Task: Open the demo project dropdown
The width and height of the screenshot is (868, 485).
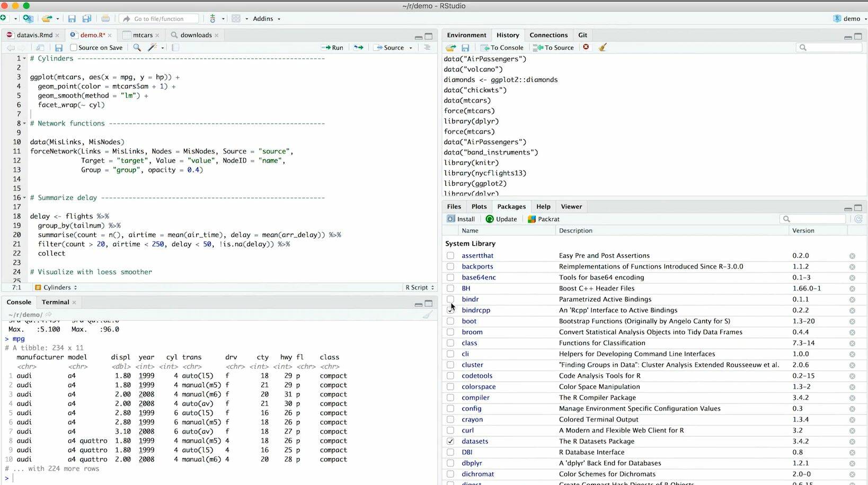Action: tap(850, 19)
